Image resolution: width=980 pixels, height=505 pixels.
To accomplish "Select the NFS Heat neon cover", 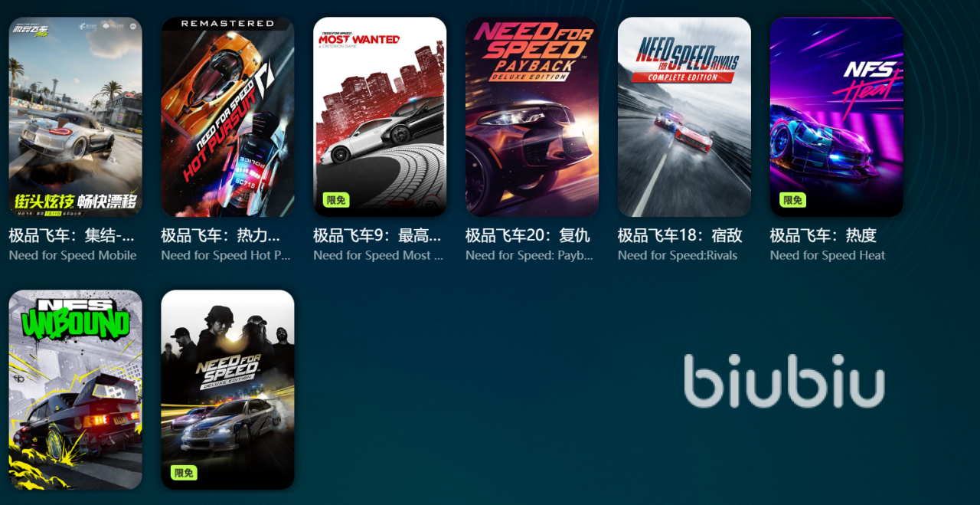I will [837, 116].
